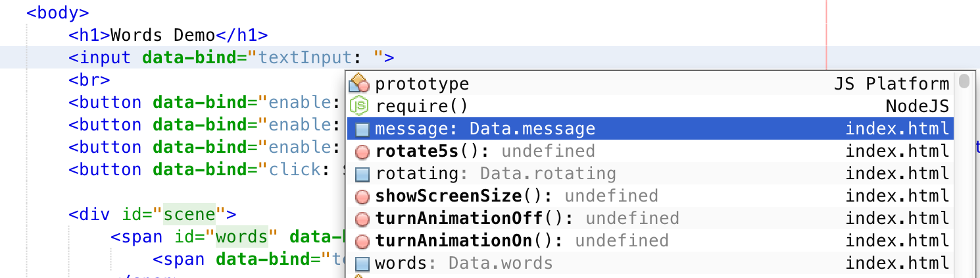980x278 pixels.
Task: Click the NodeJS icon beside require()
Action: coord(359,106)
